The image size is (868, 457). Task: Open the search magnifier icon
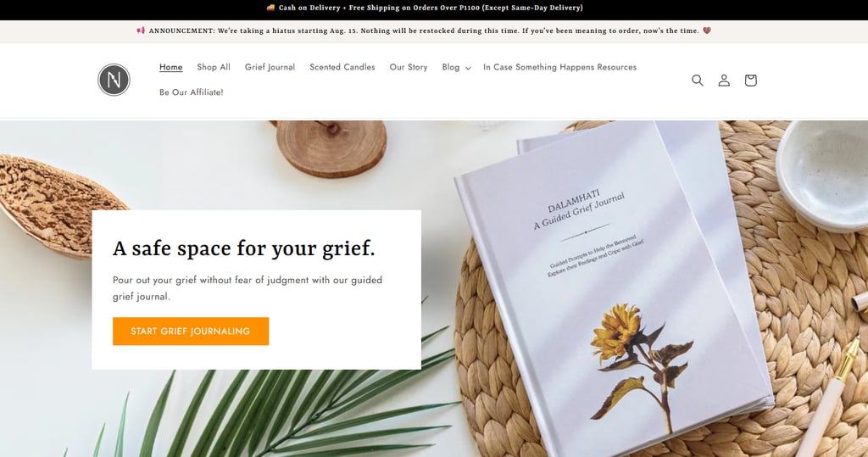click(x=698, y=81)
